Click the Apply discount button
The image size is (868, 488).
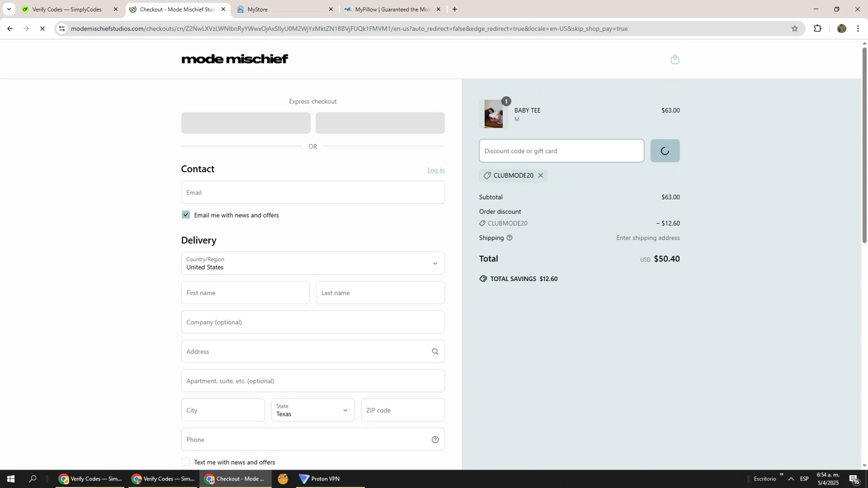[665, 151]
